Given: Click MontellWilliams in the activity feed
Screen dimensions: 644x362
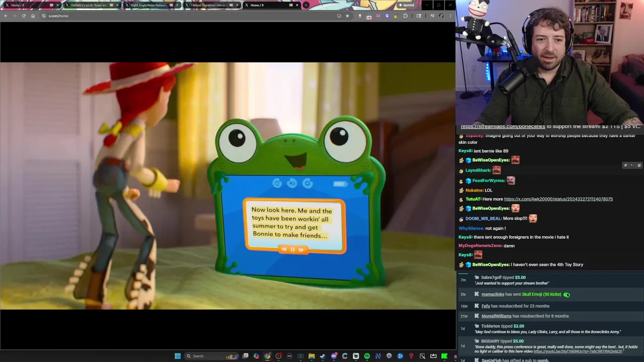Looking at the screenshot, I should 496,316.
